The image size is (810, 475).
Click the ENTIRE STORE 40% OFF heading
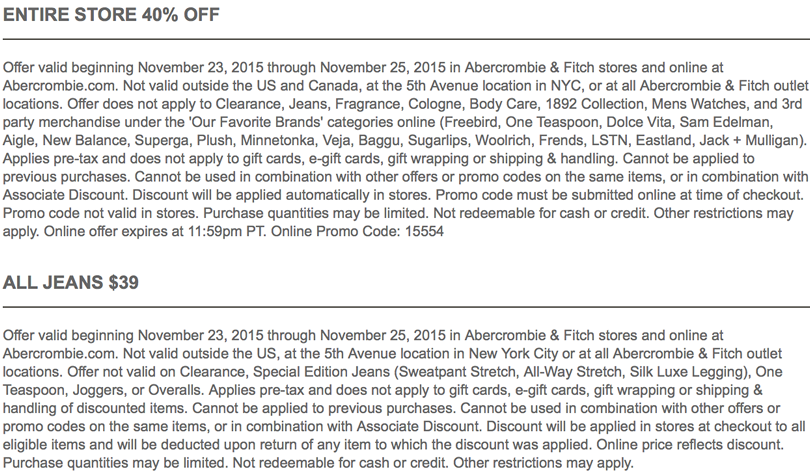[x=111, y=14]
